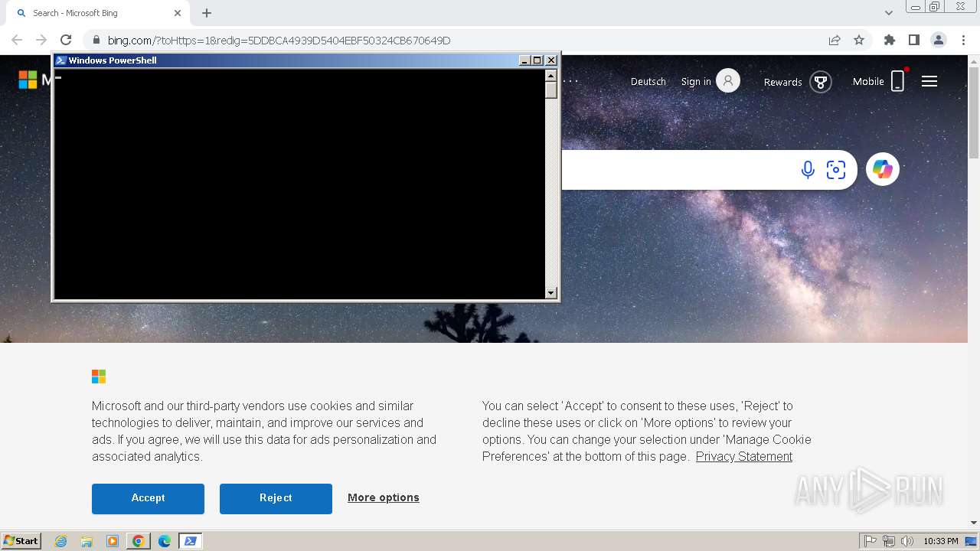Click inside the PowerShell console area

[x=299, y=184]
